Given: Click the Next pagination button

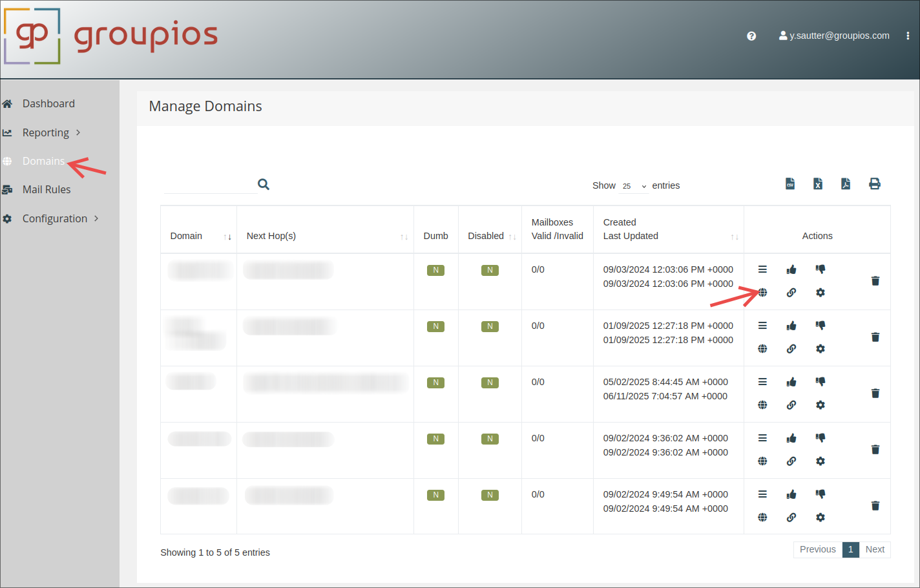Looking at the screenshot, I should 874,549.
